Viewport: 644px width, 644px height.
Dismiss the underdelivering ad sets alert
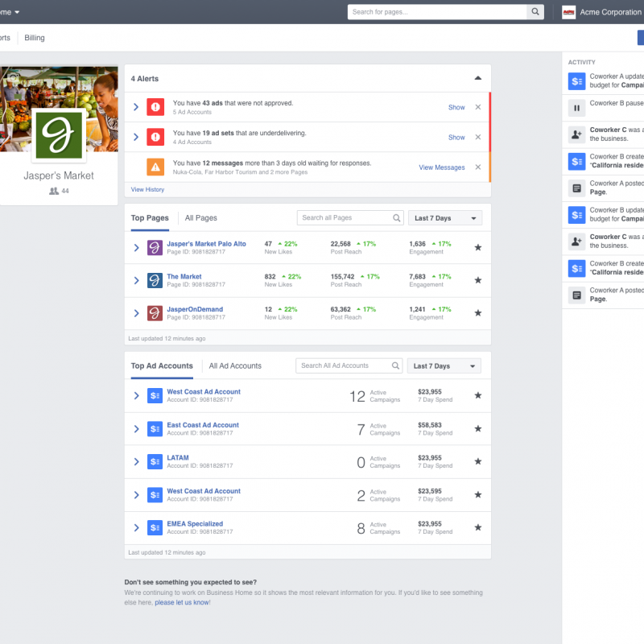(x=477, y=137)
